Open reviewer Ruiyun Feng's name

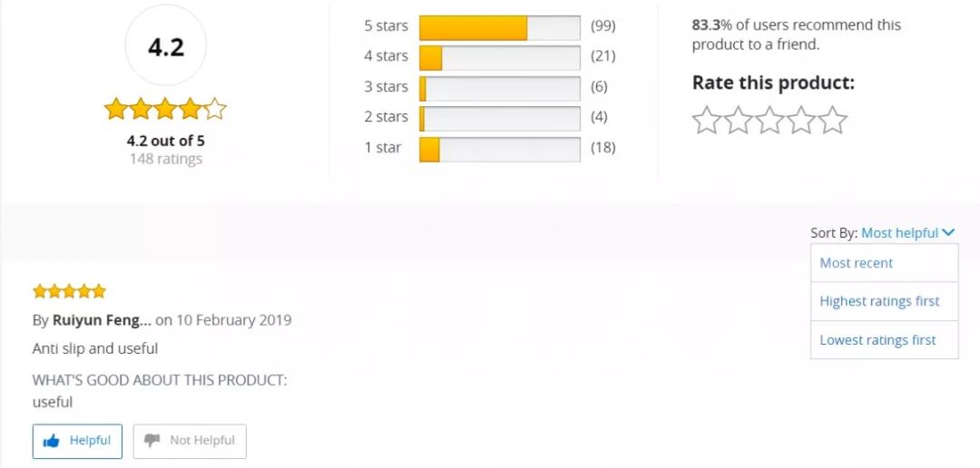[102, 320]
